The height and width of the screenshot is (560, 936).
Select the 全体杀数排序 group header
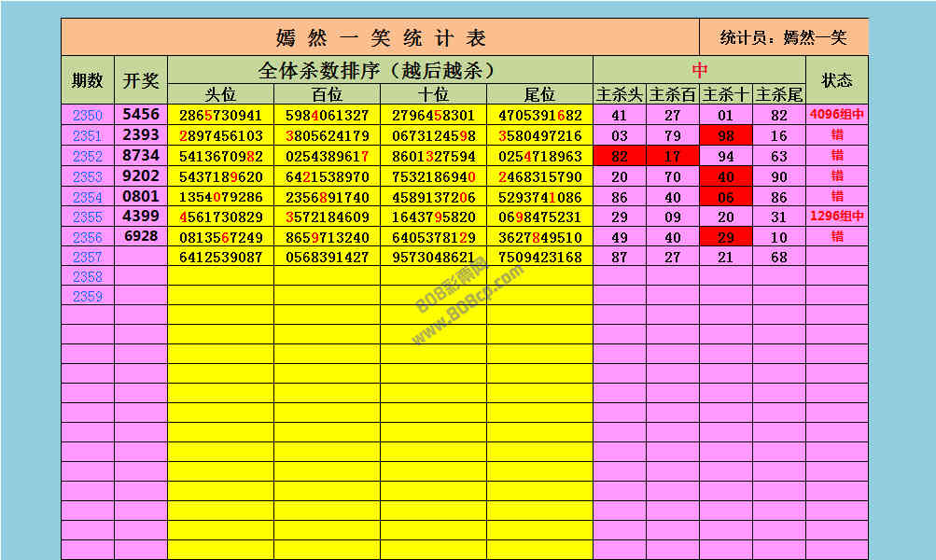381,70
